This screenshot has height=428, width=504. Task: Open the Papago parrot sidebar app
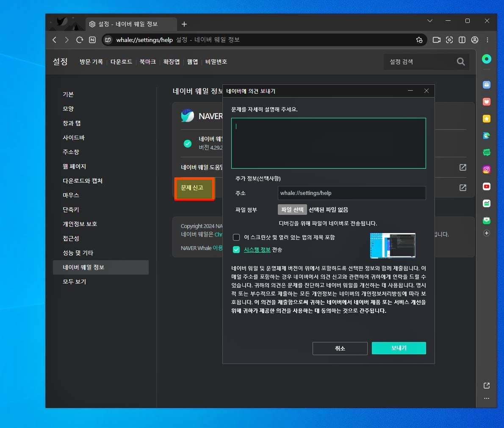pos(487,136)
